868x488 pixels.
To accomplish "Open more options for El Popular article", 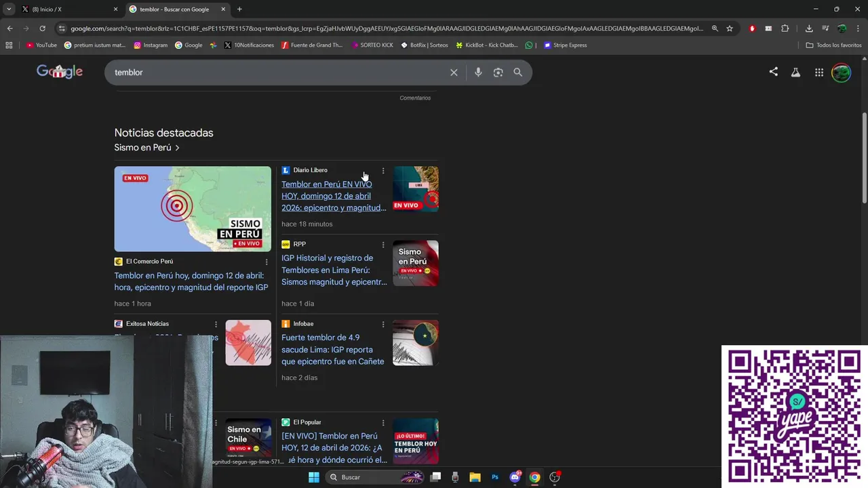I will (383, 423).
